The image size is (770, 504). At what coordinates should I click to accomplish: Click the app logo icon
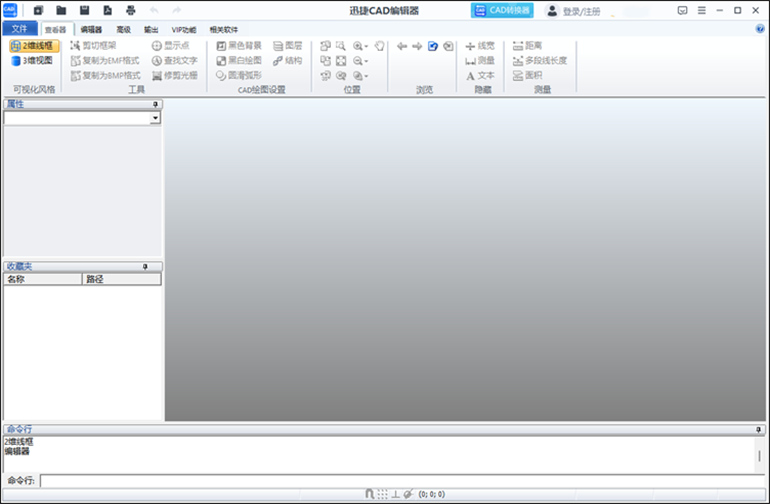click(x=10, y=10)
